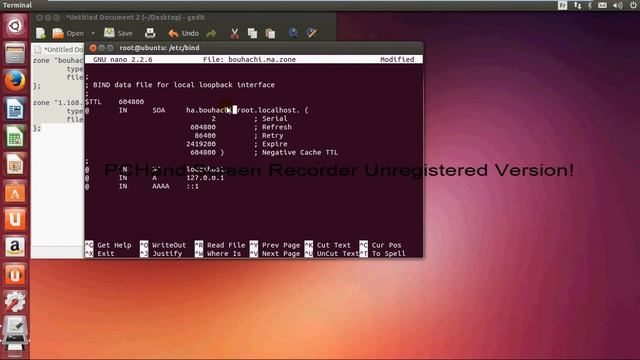Screen dimensions: 640x360
Task: Click the Serial value 2
Action: (x=213, y=119)
